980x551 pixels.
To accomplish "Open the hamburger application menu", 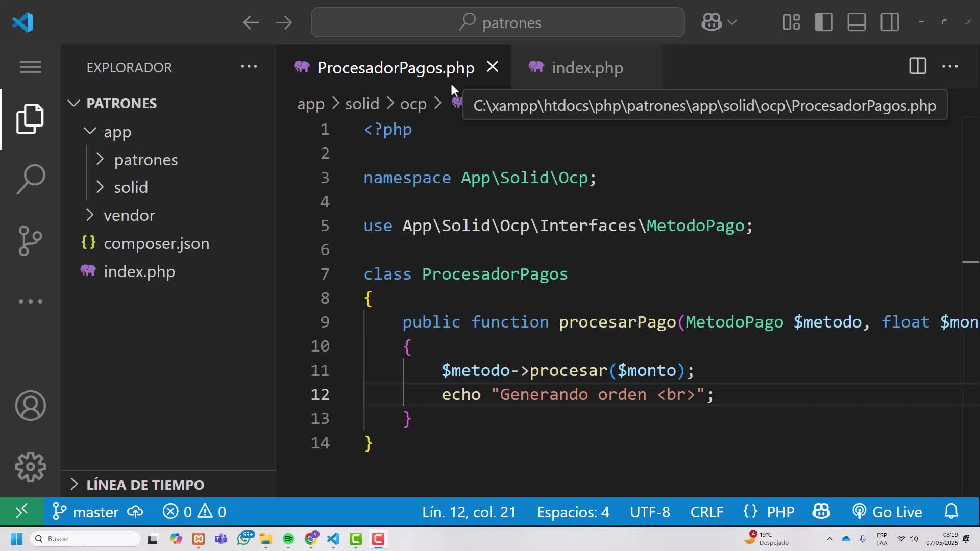I will point(31,67).
